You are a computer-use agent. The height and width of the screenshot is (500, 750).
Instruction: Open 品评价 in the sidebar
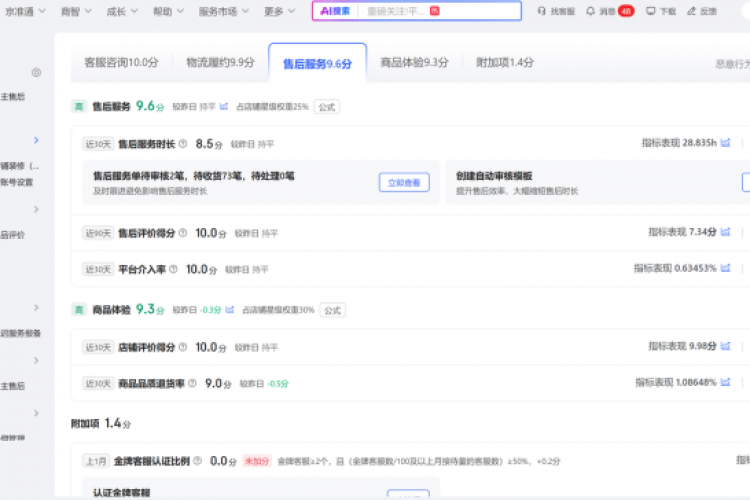tap(12, 235)
